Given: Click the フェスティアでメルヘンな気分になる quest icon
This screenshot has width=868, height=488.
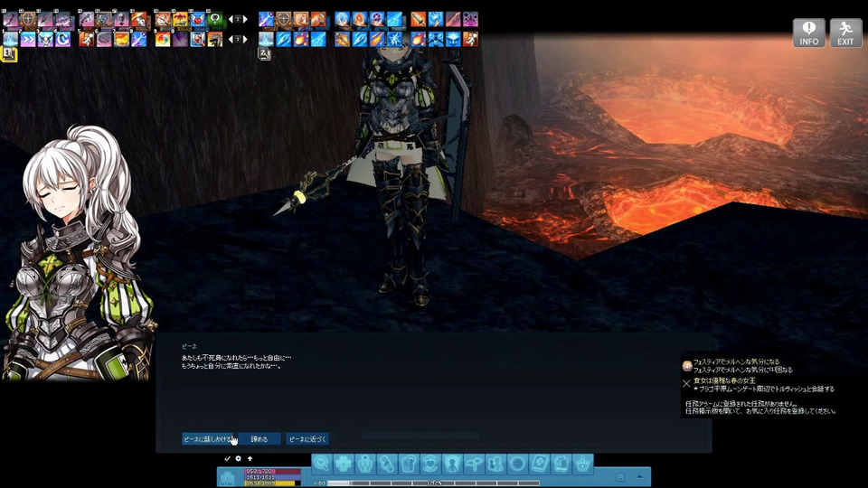Looking at the screenshot, I should tap(687, 366).
